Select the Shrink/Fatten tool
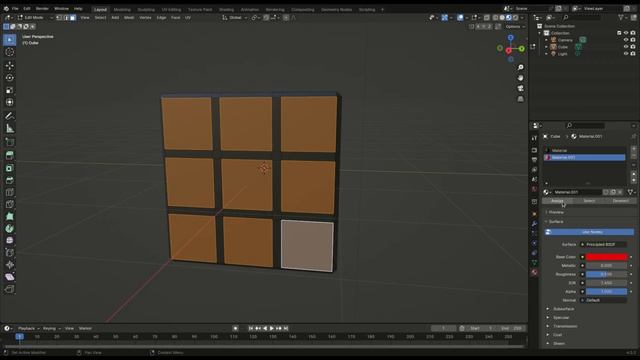The width and height of the screenshot is (640, 360). point(10,265)
